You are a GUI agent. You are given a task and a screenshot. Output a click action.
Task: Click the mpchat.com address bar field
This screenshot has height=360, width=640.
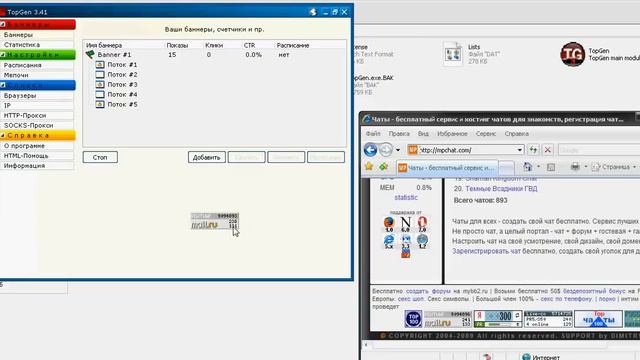click(466, 150)
